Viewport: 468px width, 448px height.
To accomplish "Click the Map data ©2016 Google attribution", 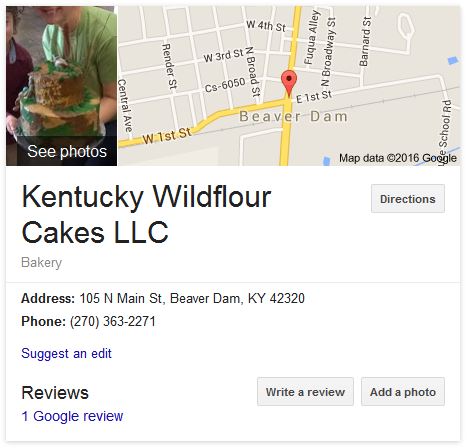I will coord(398,158).
